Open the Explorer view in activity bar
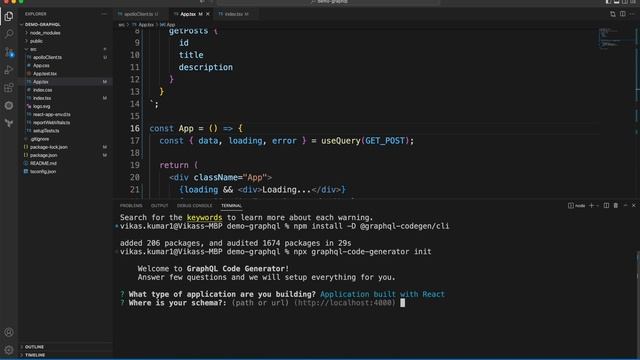This screenshot has height=360, width=640. click(x=9, y=16)
